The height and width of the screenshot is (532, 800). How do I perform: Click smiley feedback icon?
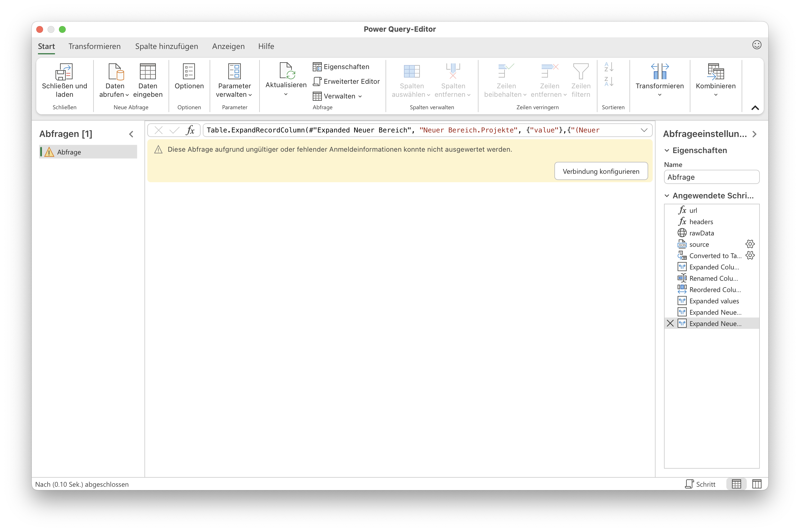(757, 45)
